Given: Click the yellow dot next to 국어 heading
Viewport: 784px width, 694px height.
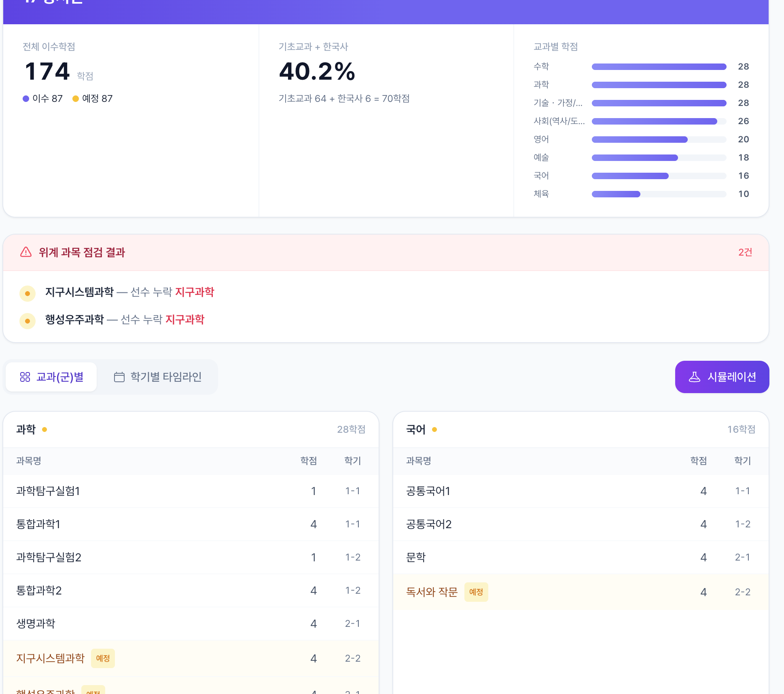Looking at the screenshot, I should (x=434, y=430).
